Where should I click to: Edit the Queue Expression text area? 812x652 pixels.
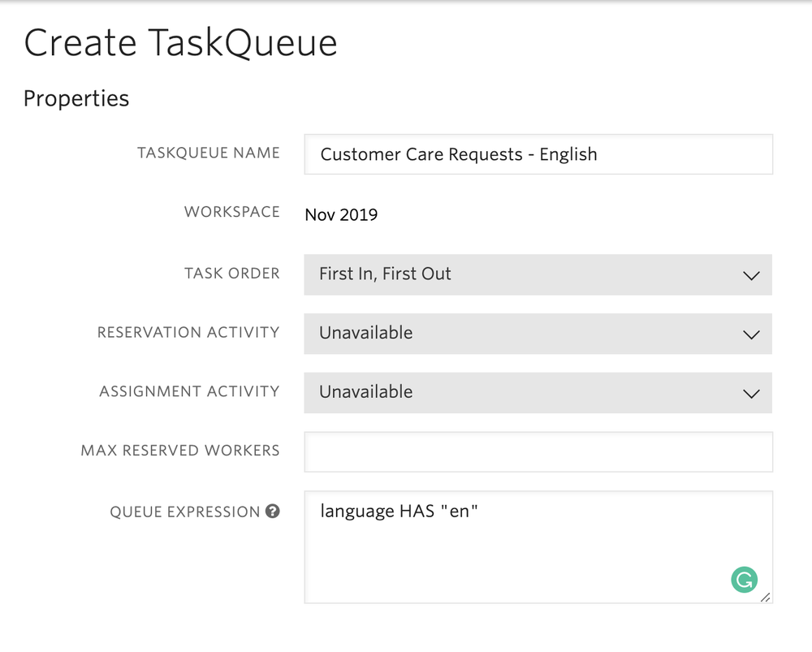(x=538, y=544)
